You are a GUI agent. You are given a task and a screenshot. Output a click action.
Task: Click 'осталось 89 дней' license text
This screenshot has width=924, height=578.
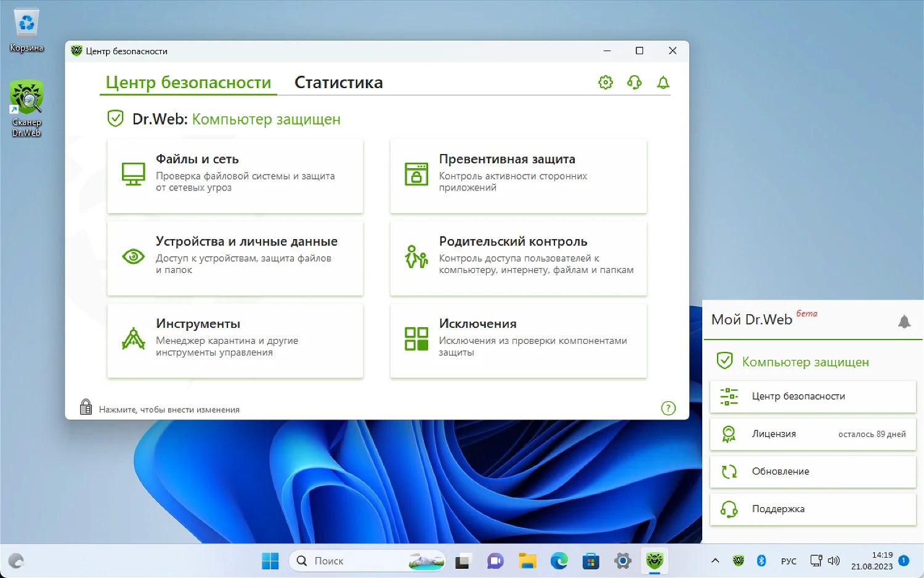[x=872, y=434]
